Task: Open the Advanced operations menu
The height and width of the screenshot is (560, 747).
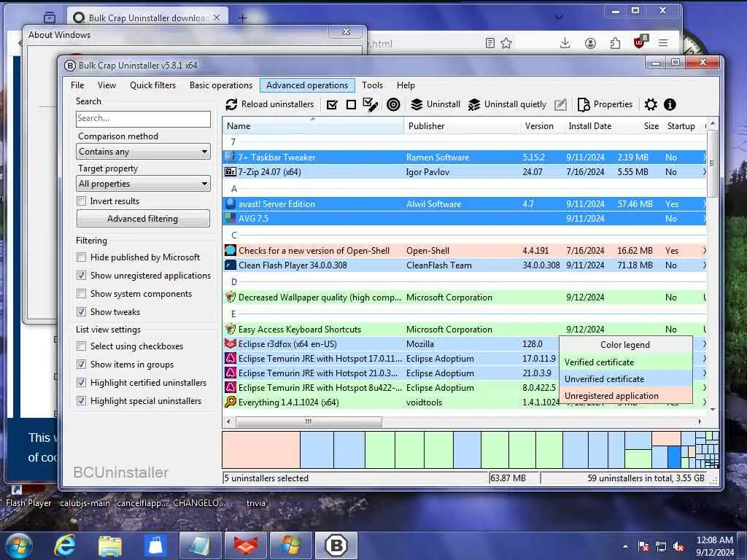Action: coord(307,85)
